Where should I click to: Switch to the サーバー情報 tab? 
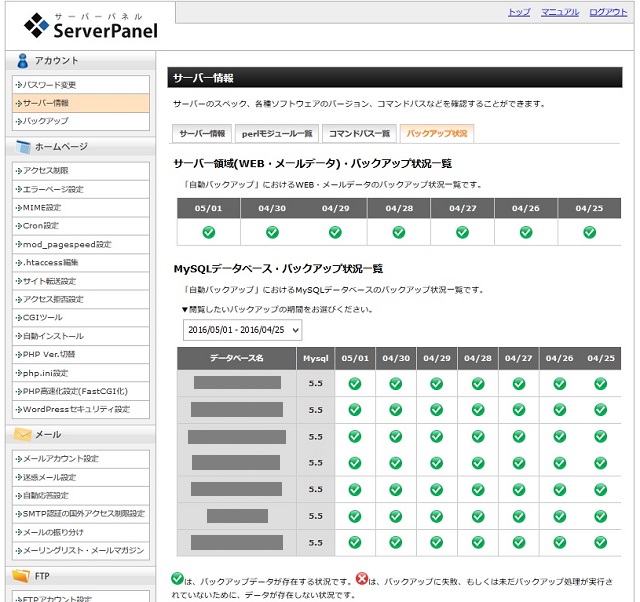(x=202, y=133)
